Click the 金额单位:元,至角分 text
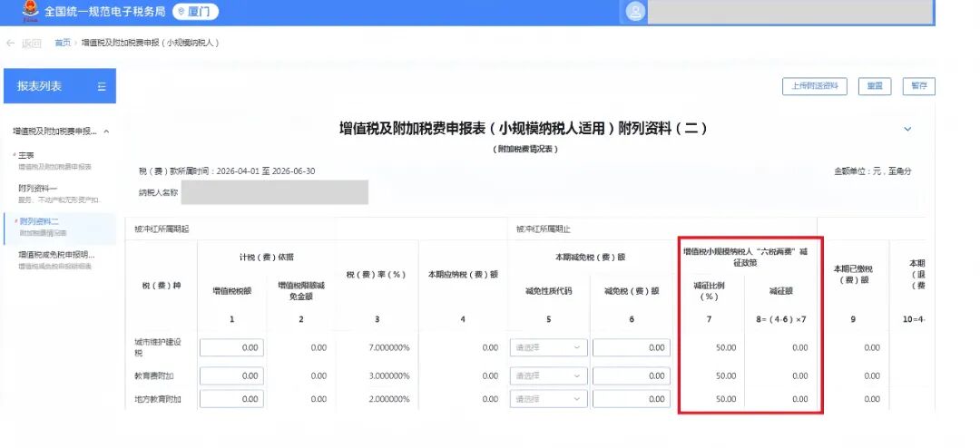 click(x=873, y=171)
